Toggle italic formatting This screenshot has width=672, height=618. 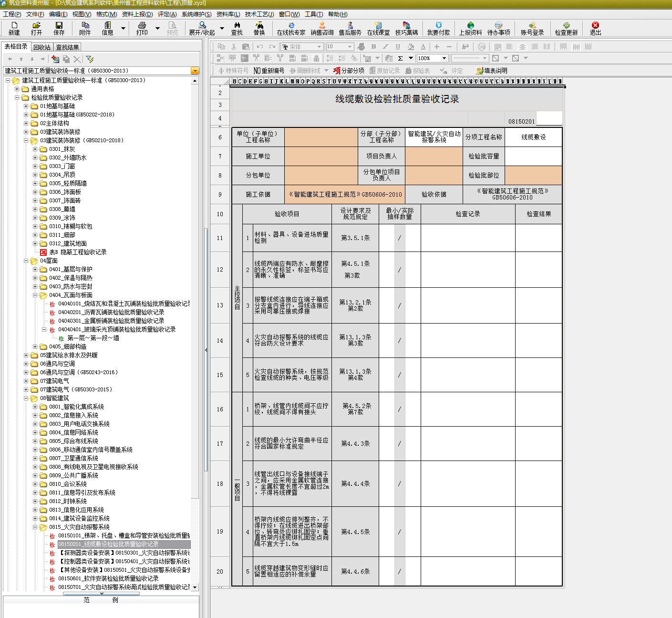(385, 47)
